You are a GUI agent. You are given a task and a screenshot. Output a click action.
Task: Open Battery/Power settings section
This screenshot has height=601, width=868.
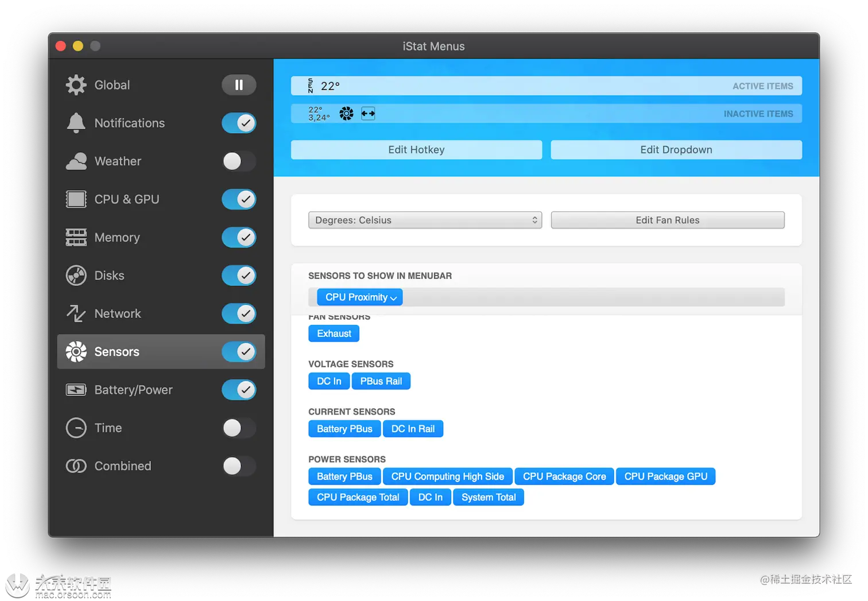[x=161, y=390]
